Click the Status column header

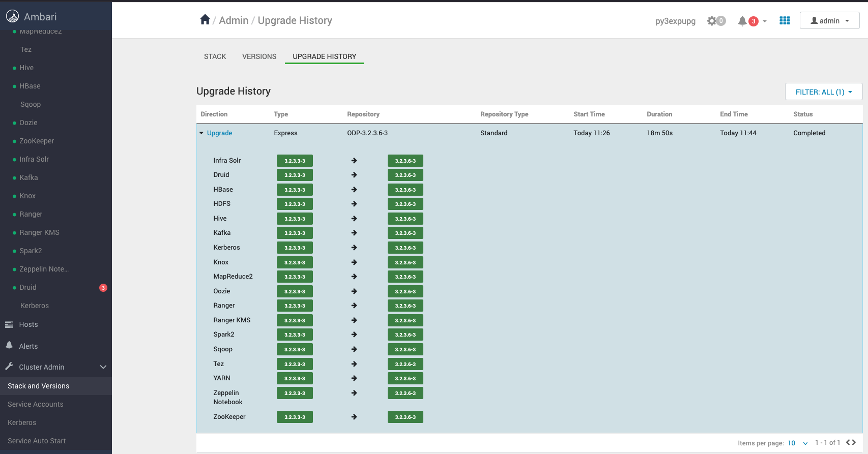[x=803, y=114]
